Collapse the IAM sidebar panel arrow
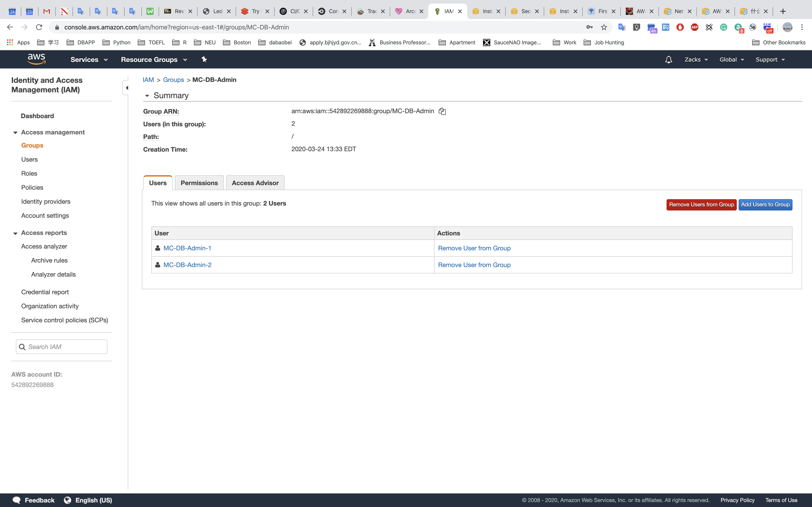812x507 pixels. (126, 88)
